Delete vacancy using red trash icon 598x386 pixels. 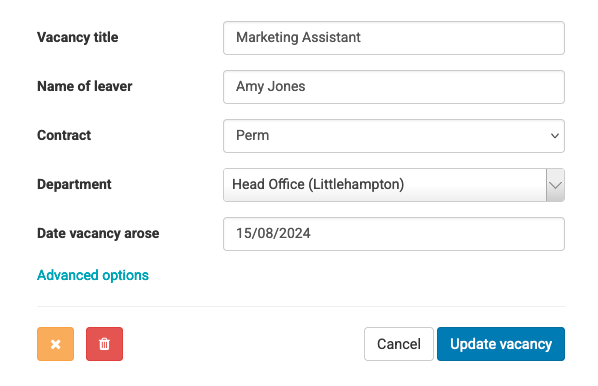click(x=104, y=344)
